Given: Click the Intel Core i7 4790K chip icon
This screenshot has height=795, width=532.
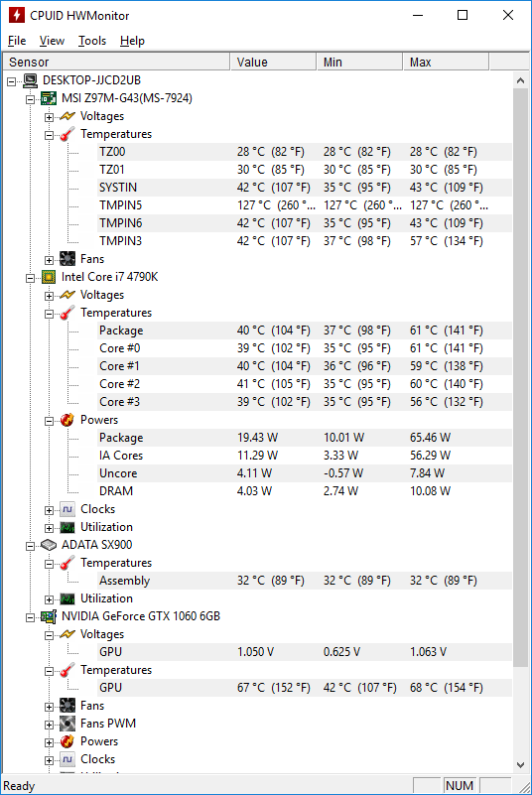Looking at the screenshot, I should (49, 277).
